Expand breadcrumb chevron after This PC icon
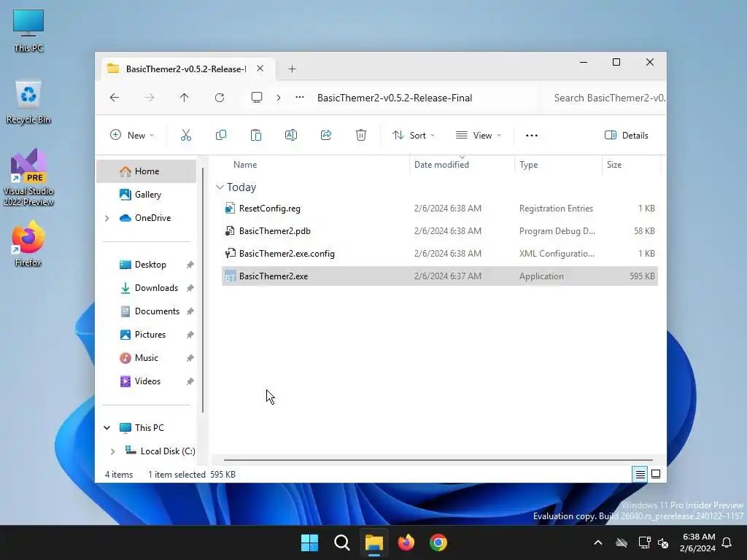 279,98
